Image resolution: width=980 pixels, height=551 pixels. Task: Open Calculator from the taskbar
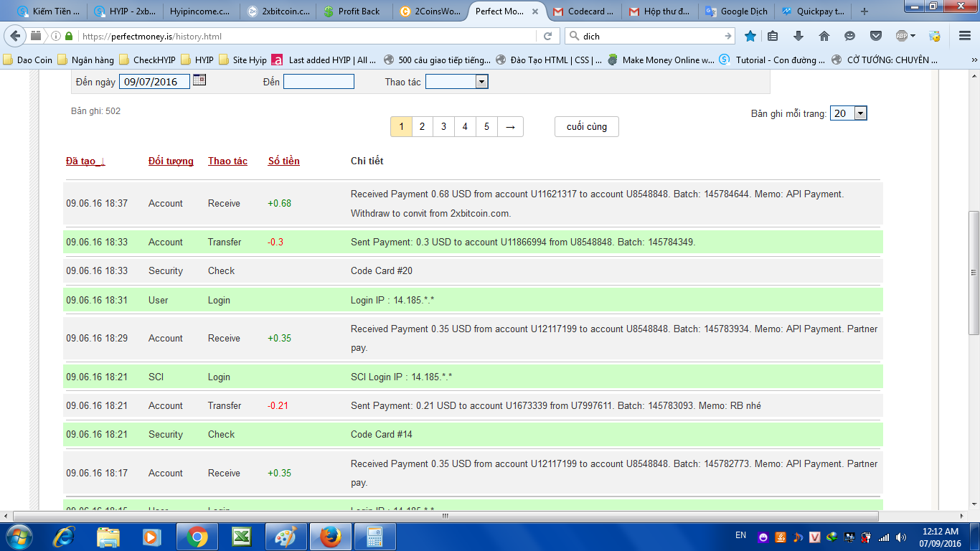(x=374, y=537)
